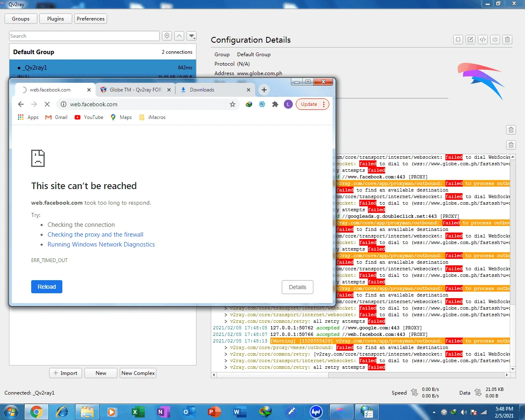Open the HPI app from the taskbar

click(x=316, y=412)
